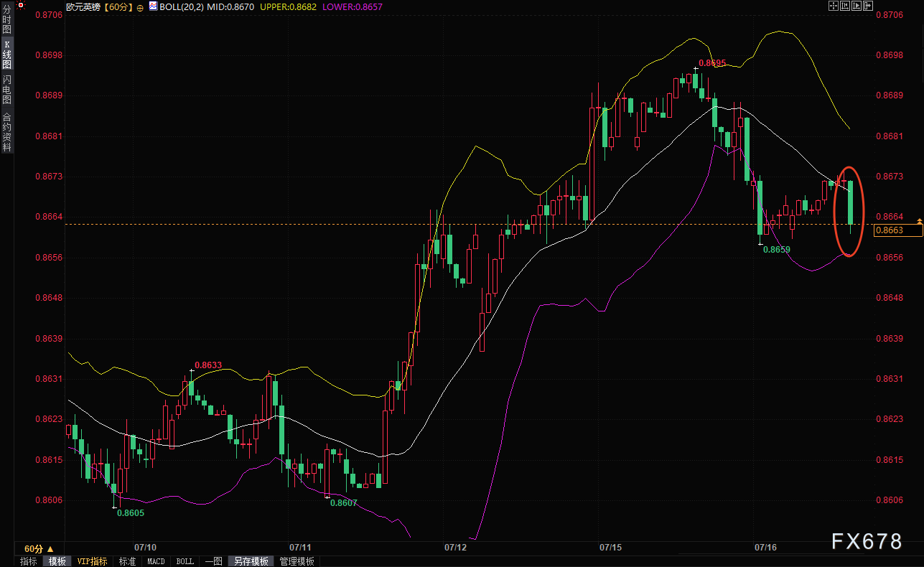Image resolution: width=924 pixels, height=567 pixels.
Task: Apply the MACD template button
Action: point(156,561)
